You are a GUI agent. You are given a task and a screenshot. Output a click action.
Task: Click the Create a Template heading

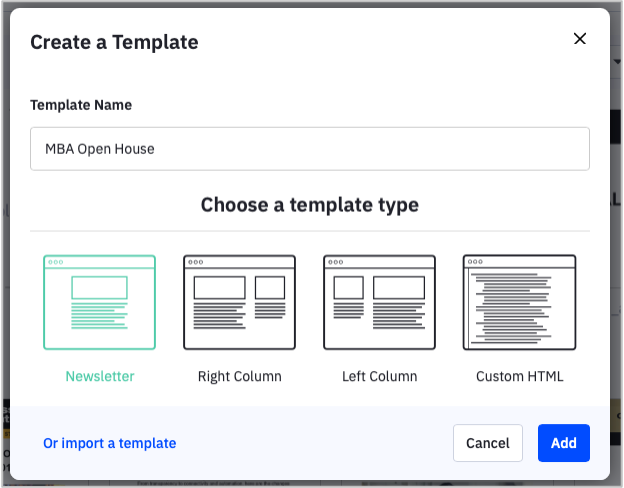(x=114, y=42)
